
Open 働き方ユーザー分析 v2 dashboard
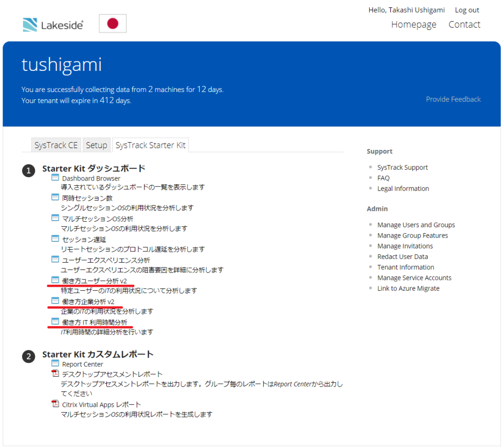[94, 281]
